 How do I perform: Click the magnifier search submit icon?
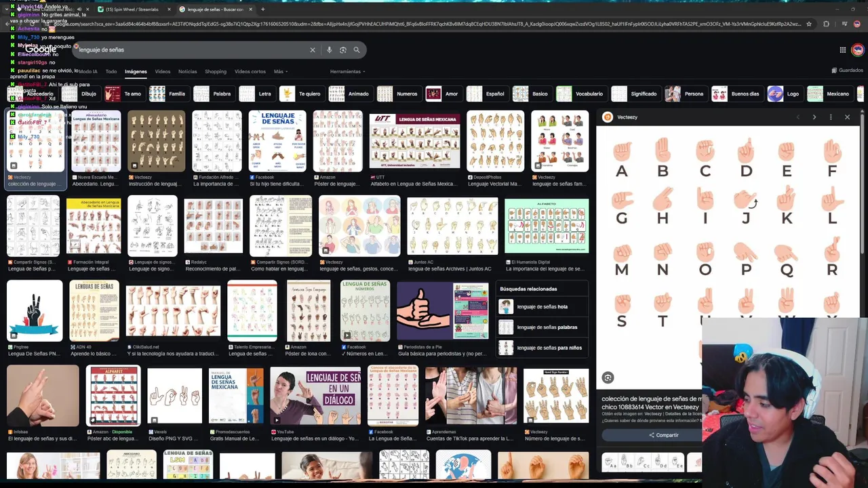point(357,49)
